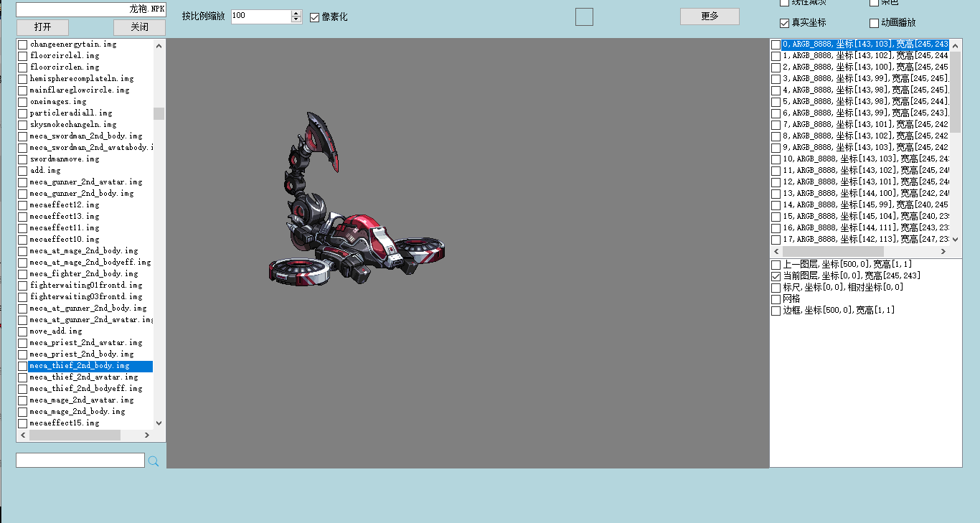Click the 关闭 (close) button
This screenshot has width=980, height=523.
point(139,27)
